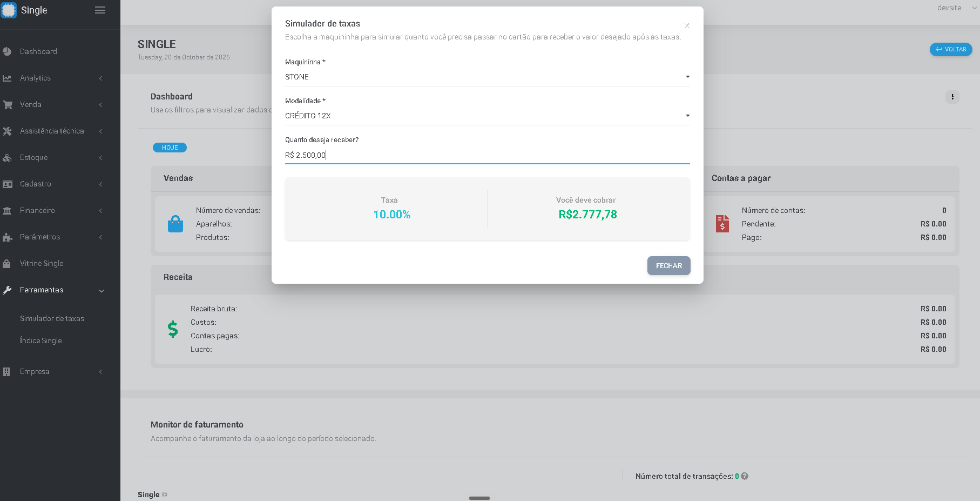Open Índice Single in the sidebar
This screenshot has width=980, height=501.
pos(41,340)
